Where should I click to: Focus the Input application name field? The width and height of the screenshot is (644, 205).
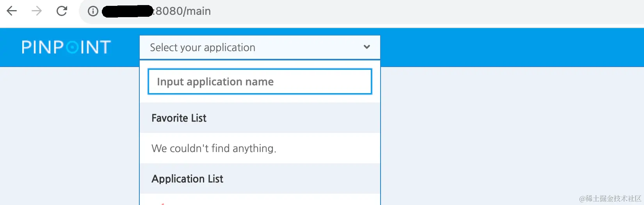pos(260,81)
